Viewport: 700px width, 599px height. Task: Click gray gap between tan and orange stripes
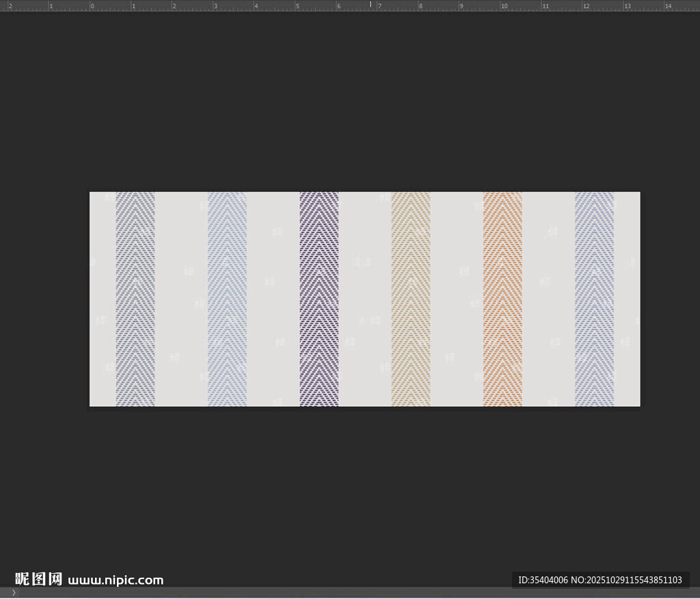point(457,299)
